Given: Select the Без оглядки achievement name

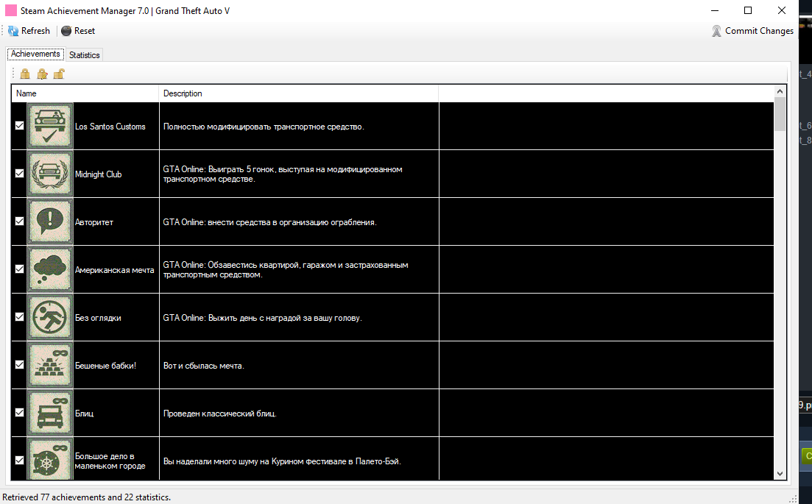Looking at the screenshot, I should click(x=98, y=318).
